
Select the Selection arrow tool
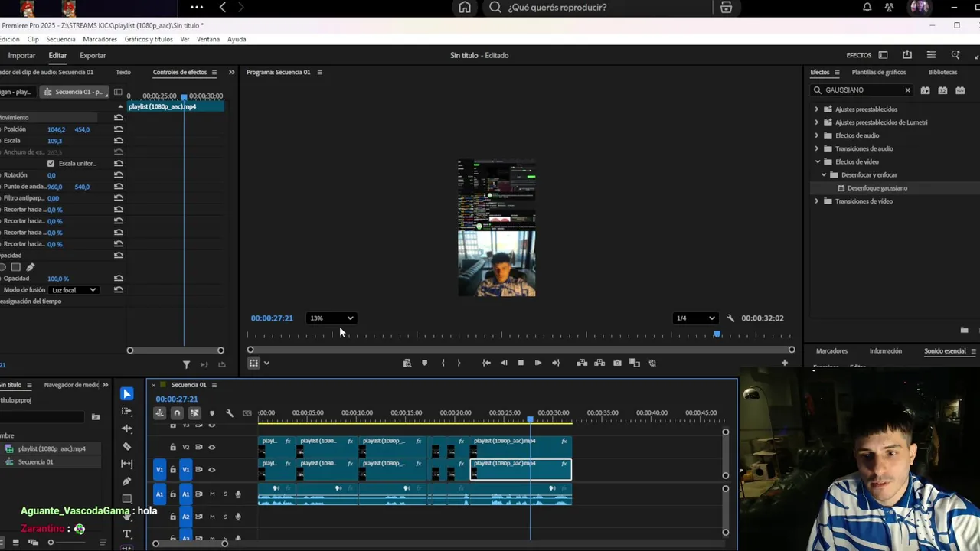[127, 393]
